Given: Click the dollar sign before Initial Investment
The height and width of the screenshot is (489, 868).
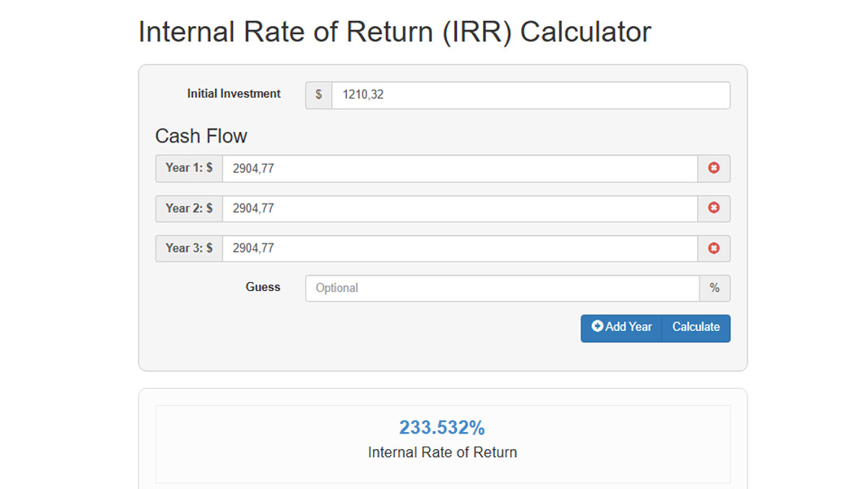Looking at the screenshot, I should (318, 95).
